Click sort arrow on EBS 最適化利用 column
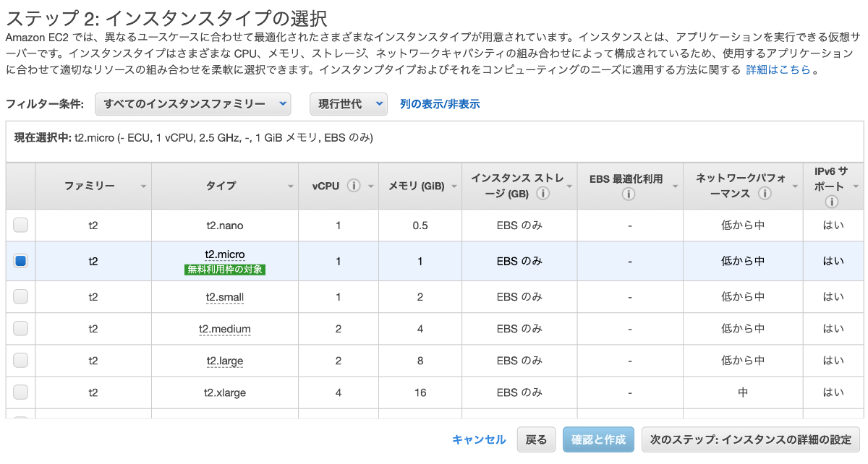This screenshot has width=868, height=464. 676,187
